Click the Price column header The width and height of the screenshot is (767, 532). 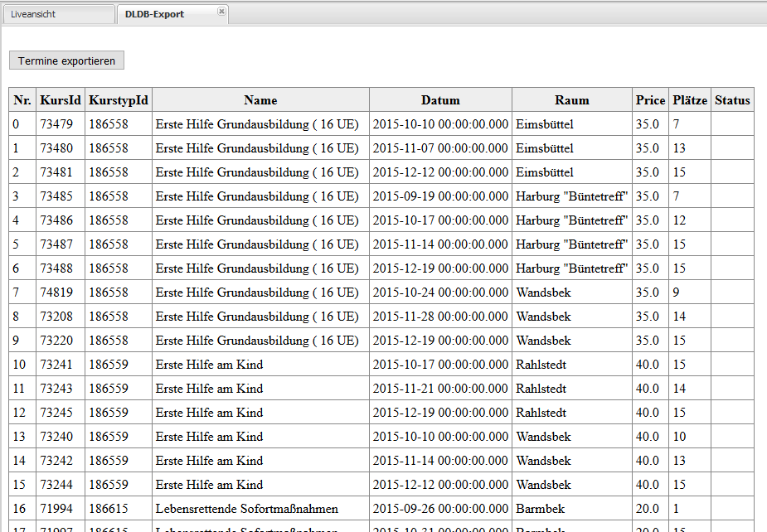[x=650, y=100]
